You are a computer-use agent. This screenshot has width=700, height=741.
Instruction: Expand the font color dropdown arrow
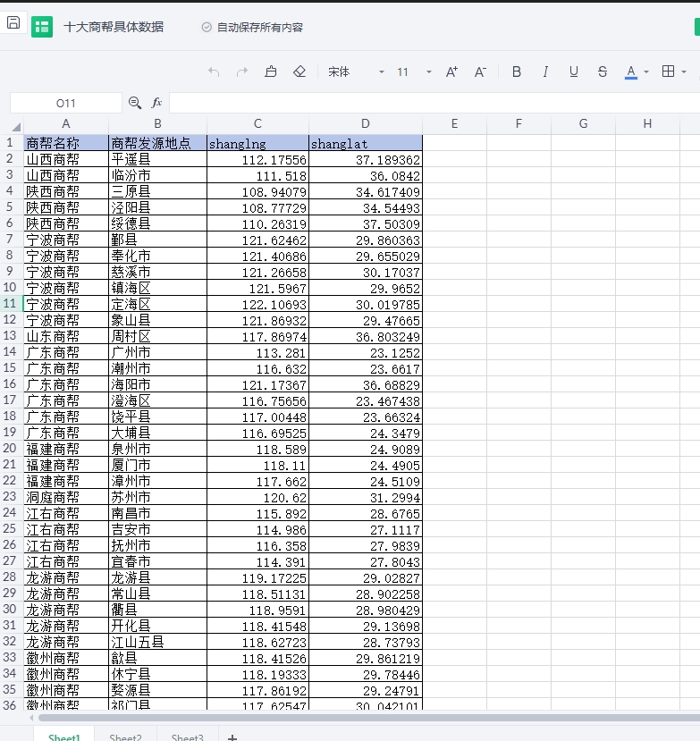[x=646, y=72]
